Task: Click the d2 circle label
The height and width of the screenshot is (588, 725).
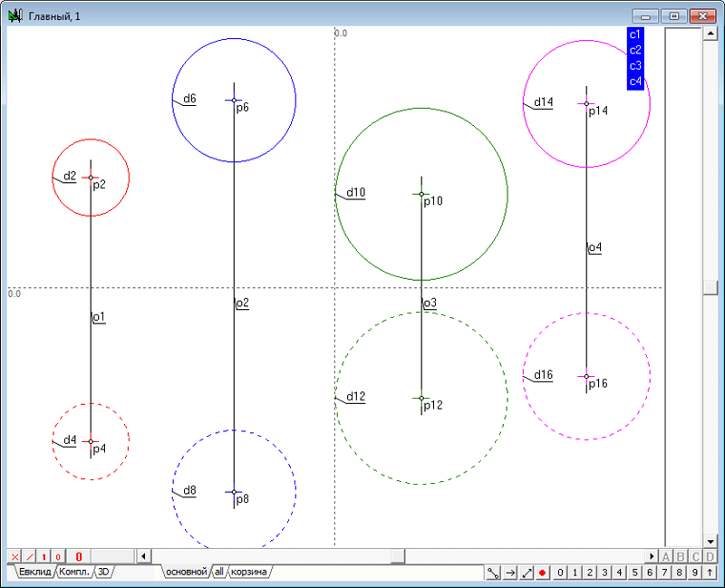Action: click(x=70, y=176)
